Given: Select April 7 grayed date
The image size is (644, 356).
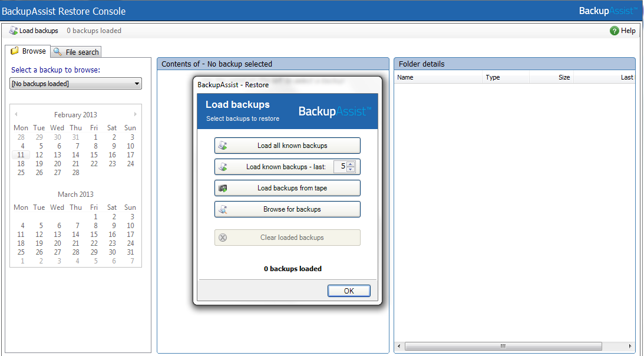Looking at the screenshot, I should (x=132, y=261).
